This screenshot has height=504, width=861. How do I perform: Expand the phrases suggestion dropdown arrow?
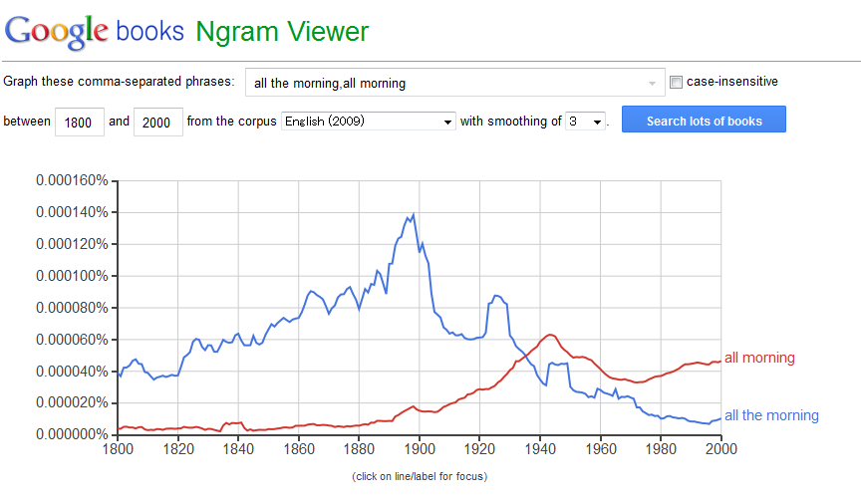pyautogui.click(x=653, y=83)
